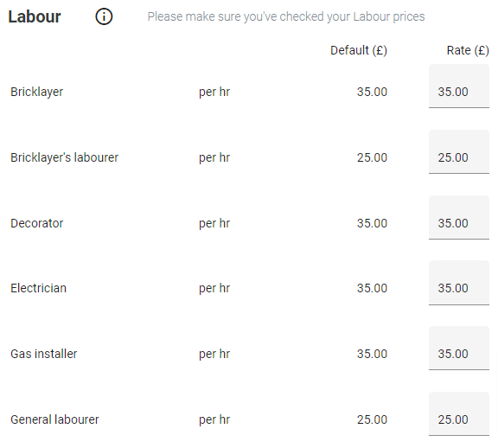The height and width of the screenshot is (448, 498).
Task: Edit the Decorator rate field
Action: tap(459, 218)
